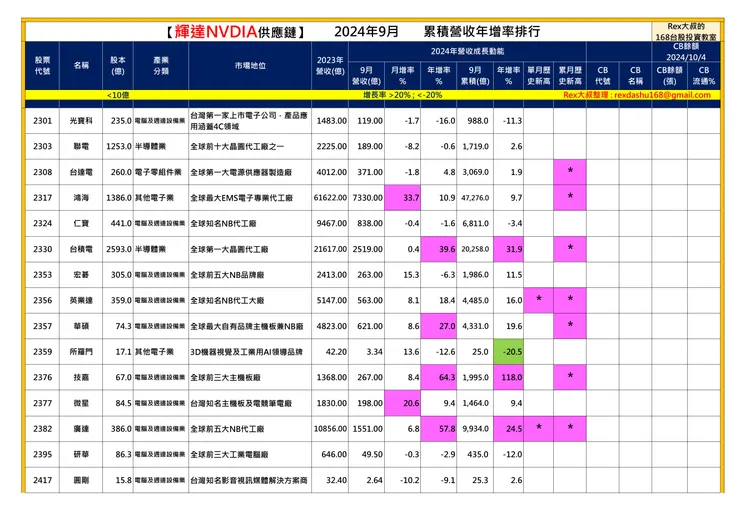Click stock code 2359 cell
This screenshot has height=523, width=740.
click(x=42, y=352)
